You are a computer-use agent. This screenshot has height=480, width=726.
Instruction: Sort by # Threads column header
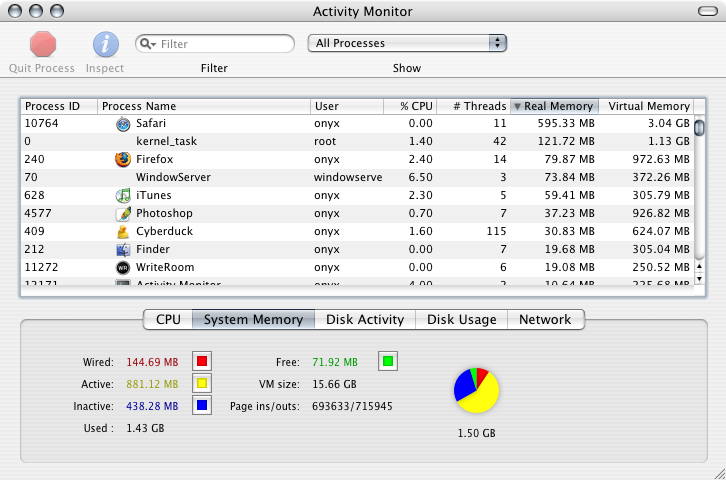(x=474, y=106)
